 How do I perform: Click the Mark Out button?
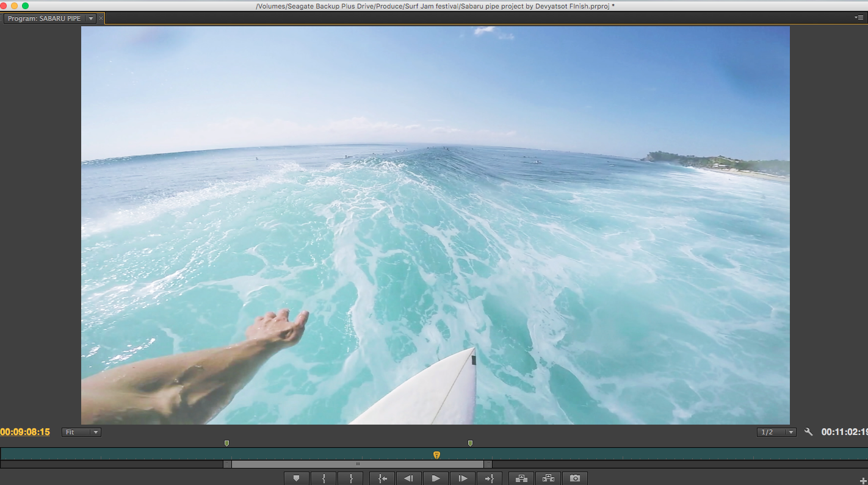point(350,479)
